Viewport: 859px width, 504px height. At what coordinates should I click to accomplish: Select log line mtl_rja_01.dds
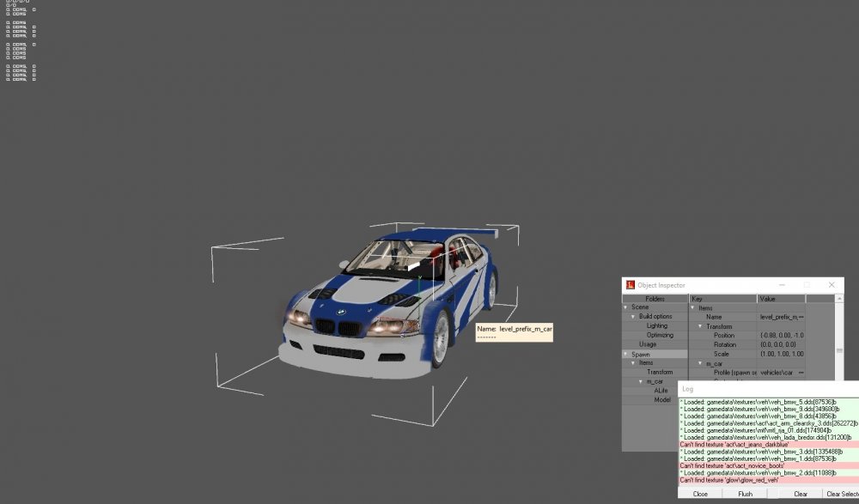pyautogui.click(x=769, y=431)
